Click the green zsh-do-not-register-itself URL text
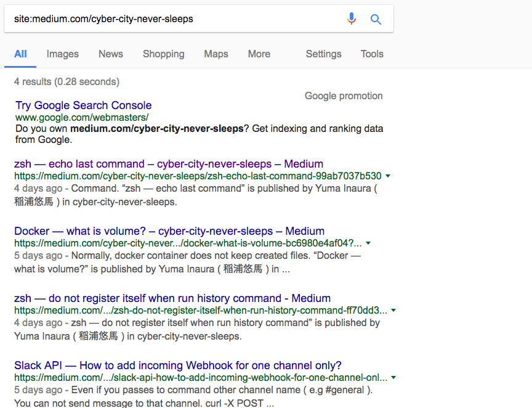This screenshot has height=408, width=532. click(x=201, y=311)
